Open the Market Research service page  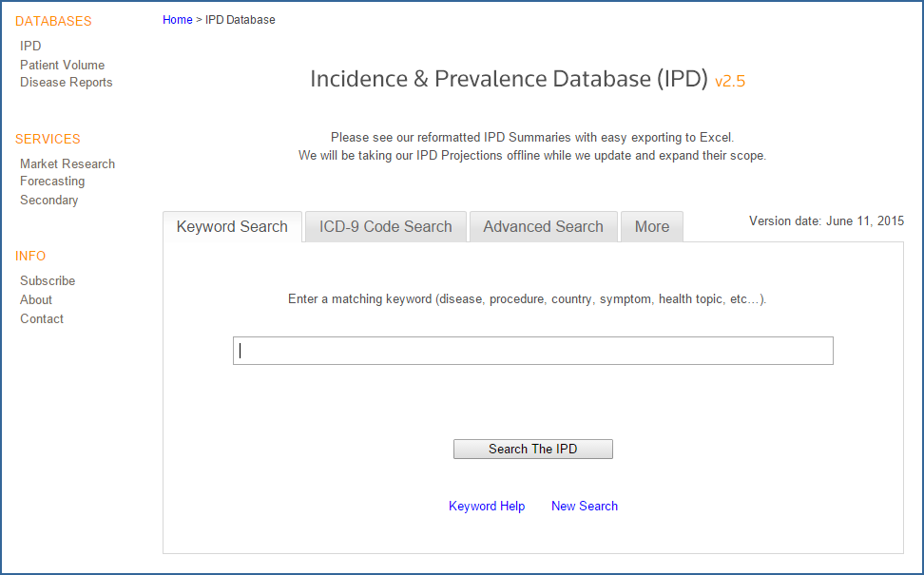pyautogui.click(x=67, y=163)
